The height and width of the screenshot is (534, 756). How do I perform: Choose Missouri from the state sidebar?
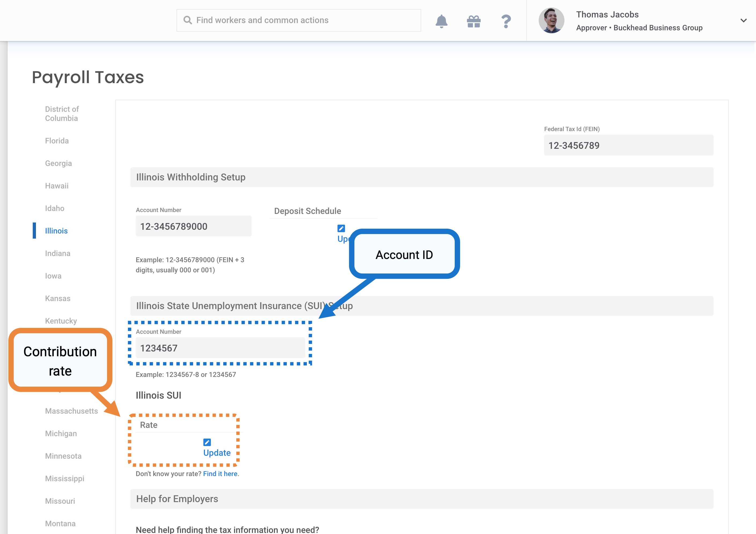[x=60, y=501]
